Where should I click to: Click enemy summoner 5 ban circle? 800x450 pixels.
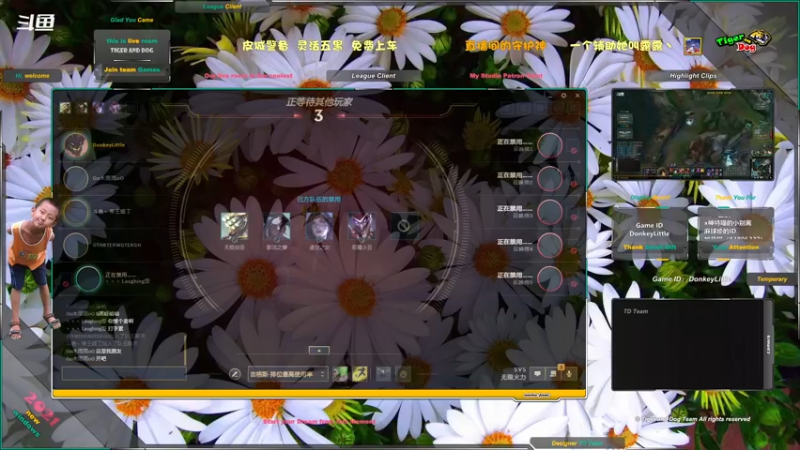550,279
